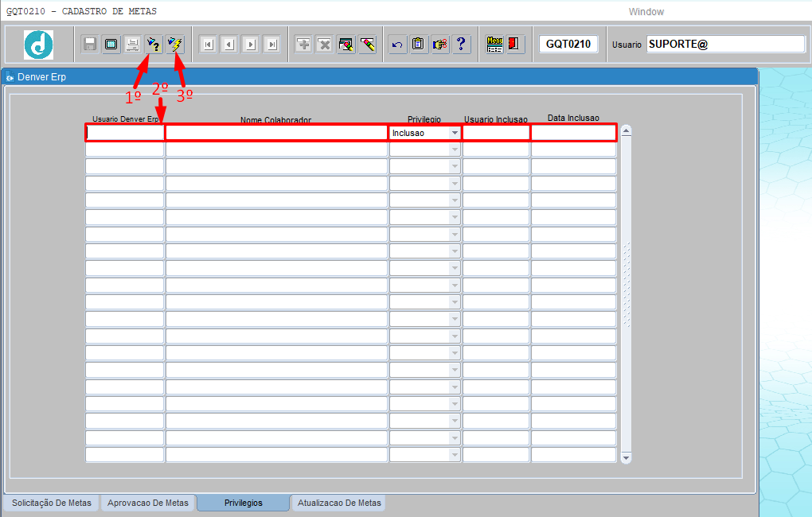Go to the next record

[251, 45]
